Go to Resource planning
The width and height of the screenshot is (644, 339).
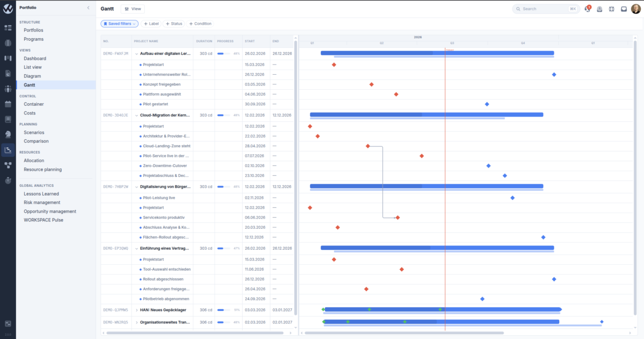tap(42, 169)
